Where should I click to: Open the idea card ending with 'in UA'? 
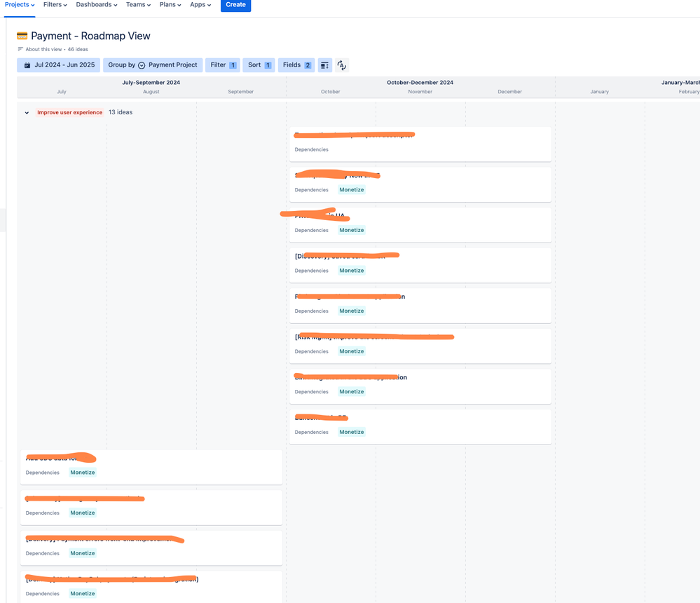click(x=420, y=225)
